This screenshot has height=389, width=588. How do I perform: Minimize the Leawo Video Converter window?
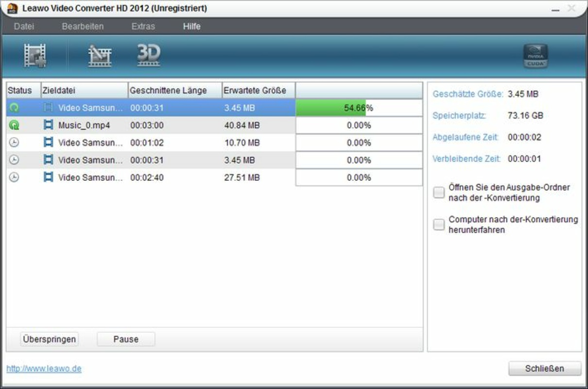555,9
